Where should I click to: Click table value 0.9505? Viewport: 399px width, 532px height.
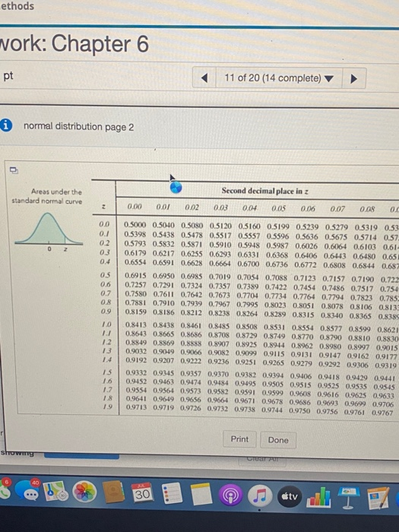tap(272, 384)
